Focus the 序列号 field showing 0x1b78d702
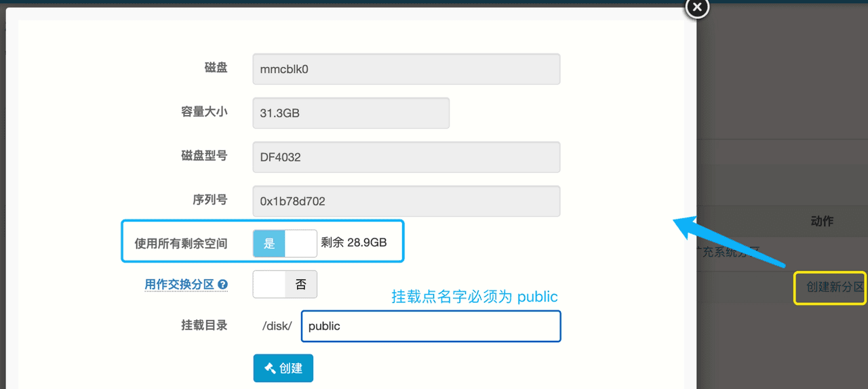 tap(406, 201)
